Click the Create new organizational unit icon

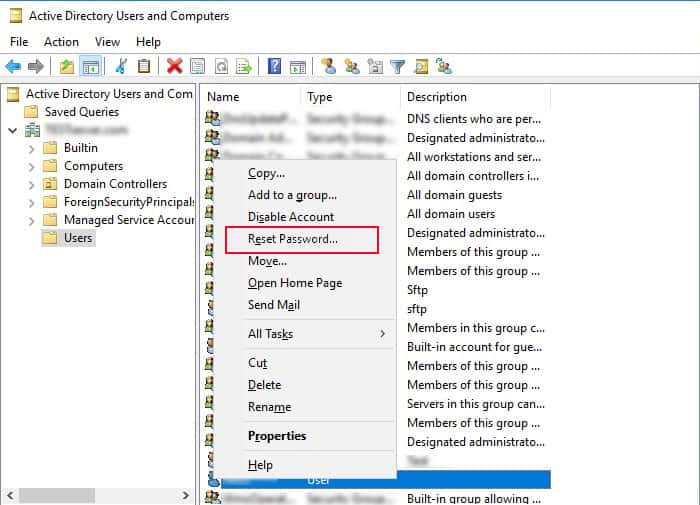click(375, 67)
